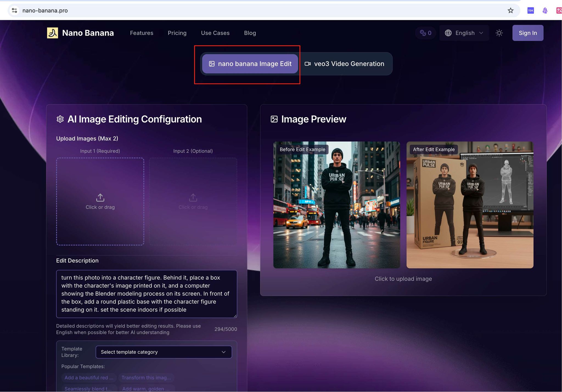Image resolution: width=562 pixels, height=392 pixels.
Task: Click the After Edit Example thumbnail
Action: tap(470, 205)
